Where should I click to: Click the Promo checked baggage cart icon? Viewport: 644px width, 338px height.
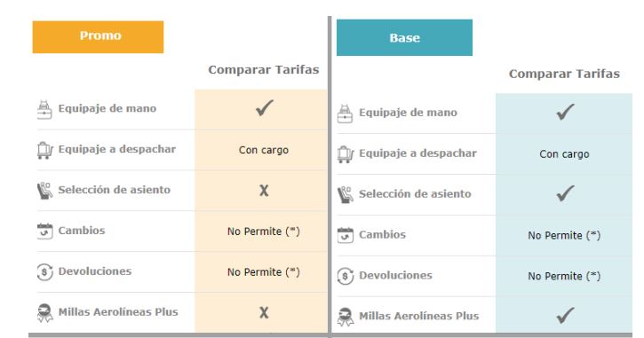[44, 150]
